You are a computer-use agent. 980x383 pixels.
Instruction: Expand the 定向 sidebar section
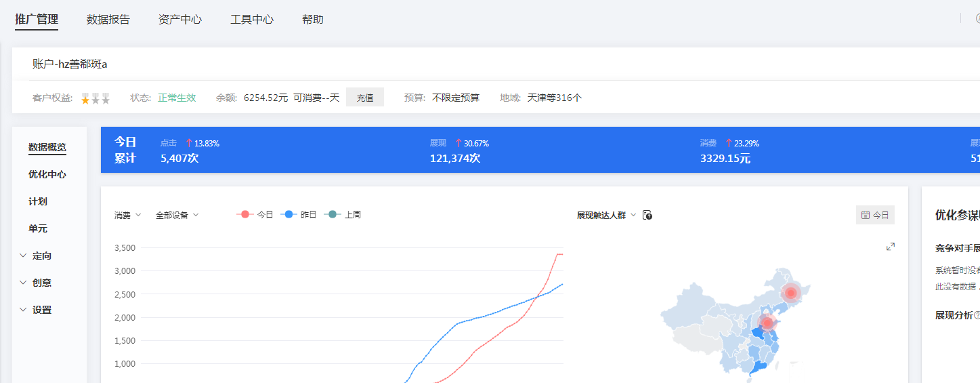pyautogui.click(x=35, y=256)
